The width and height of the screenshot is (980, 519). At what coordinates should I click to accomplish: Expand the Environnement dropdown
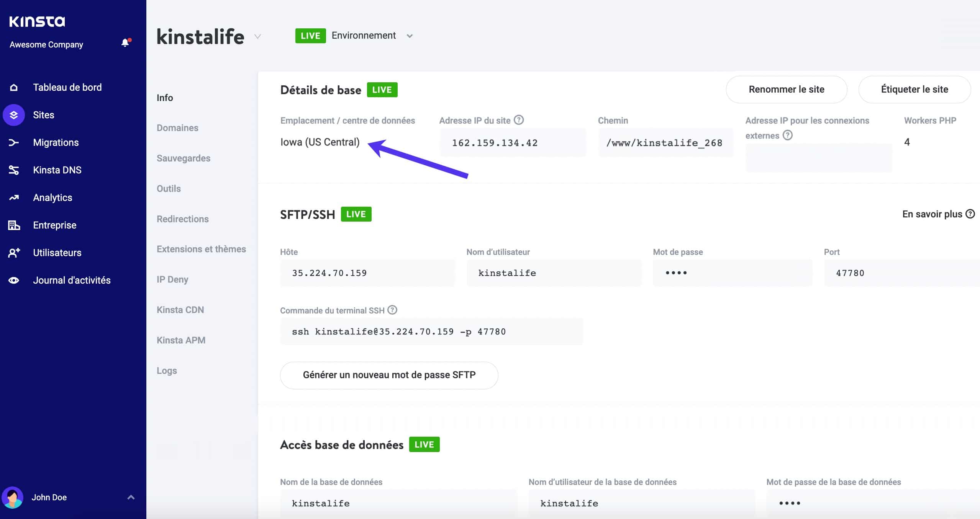click(x=409, y=36)
